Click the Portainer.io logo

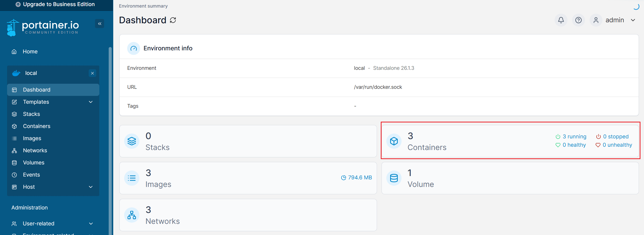43,27
